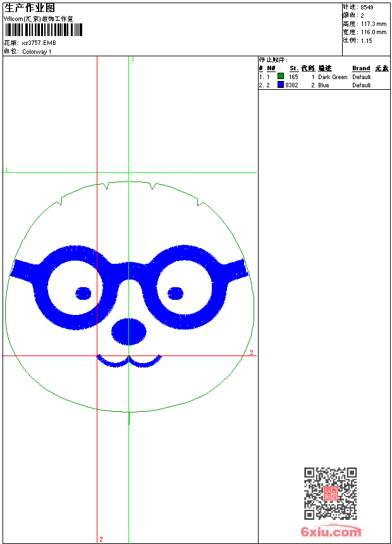Click the barcode under the worksheet title
This screenshot has height=544, width=392.
43,30
